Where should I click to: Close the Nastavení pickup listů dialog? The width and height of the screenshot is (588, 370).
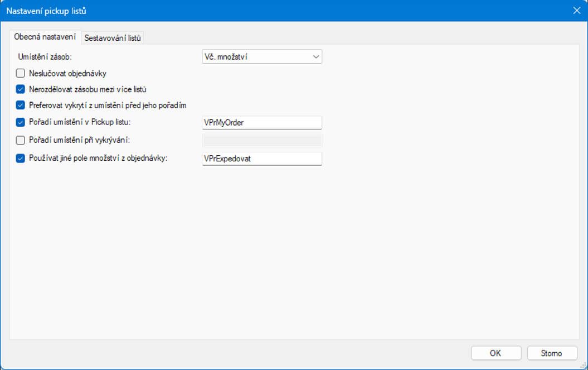(x=576, y=11)
